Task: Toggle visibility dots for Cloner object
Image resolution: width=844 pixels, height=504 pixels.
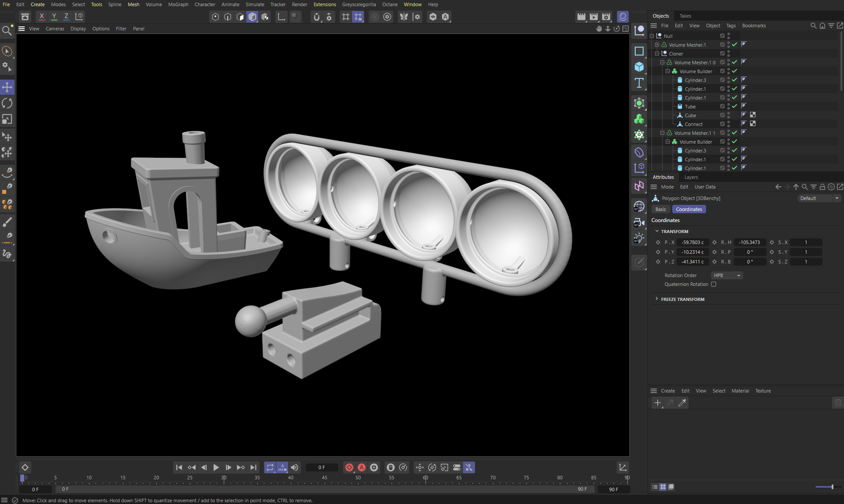Action: (729, 53)
